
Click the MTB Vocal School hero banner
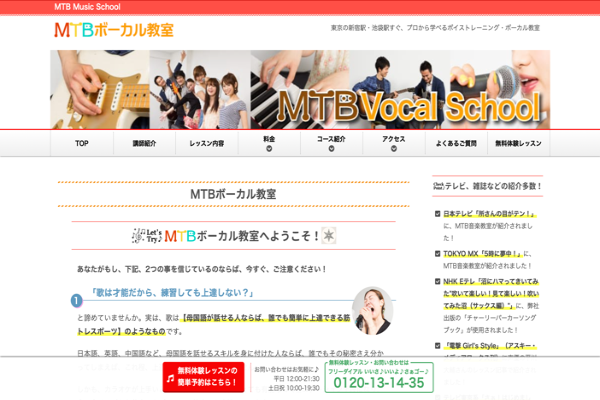[300, 90]
